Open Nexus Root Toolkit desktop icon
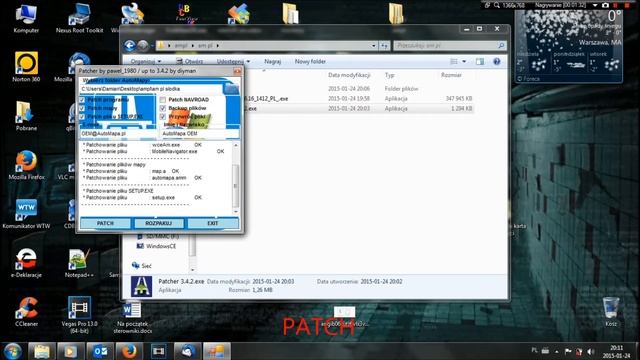The image size is (640, 360). tap(80, 18)
